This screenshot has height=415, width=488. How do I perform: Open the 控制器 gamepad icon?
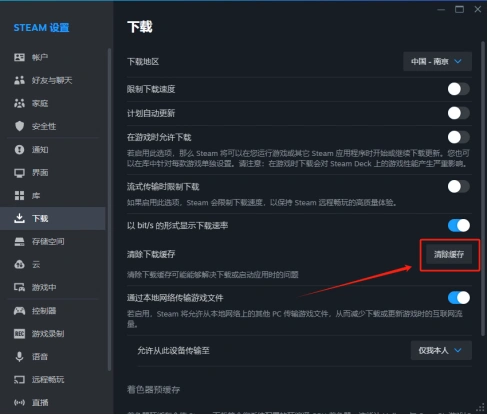coord(19,311)
